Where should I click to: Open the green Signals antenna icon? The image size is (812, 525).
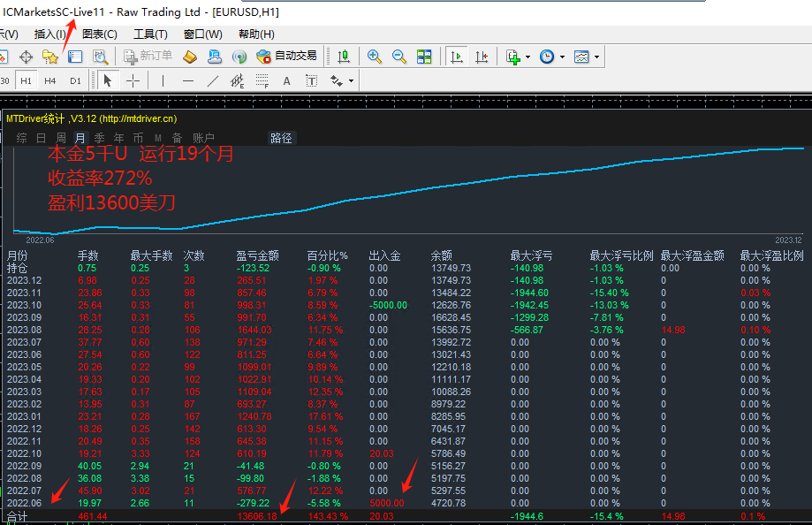tap(239, 57)
